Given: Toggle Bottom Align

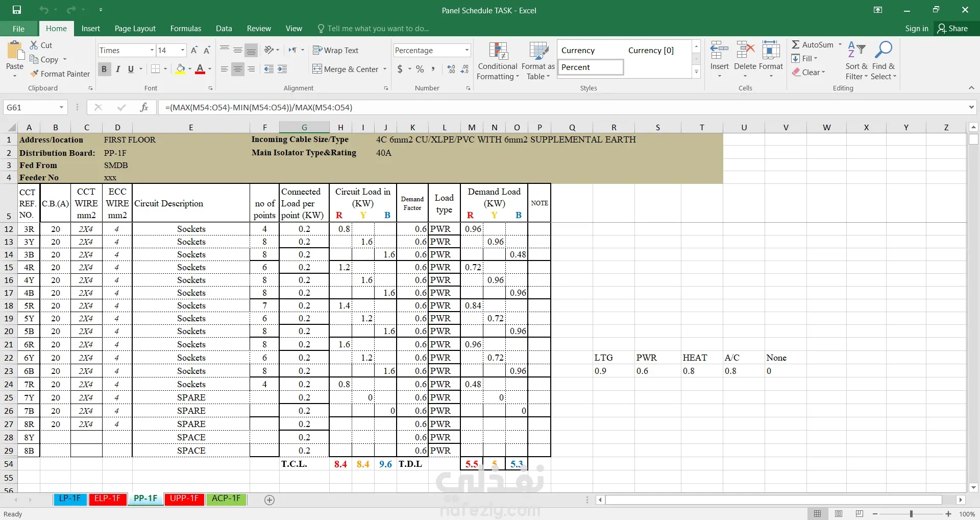Looking at the screenshot, I should (251, 50).
